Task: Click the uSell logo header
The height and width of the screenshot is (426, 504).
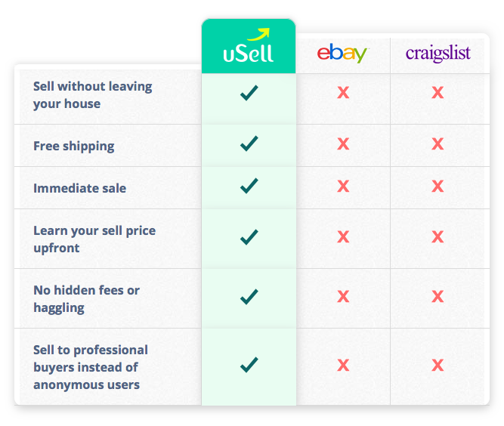Action: [248, 46]
